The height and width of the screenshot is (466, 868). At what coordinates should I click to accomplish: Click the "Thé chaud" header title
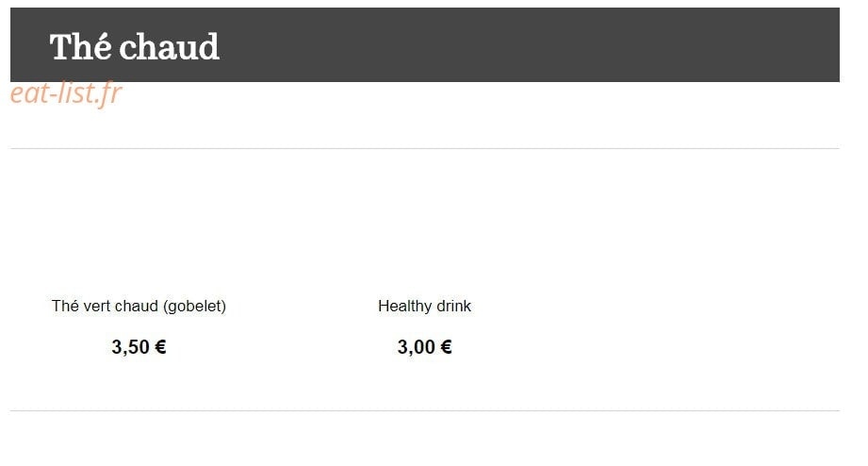pos(135,46)
